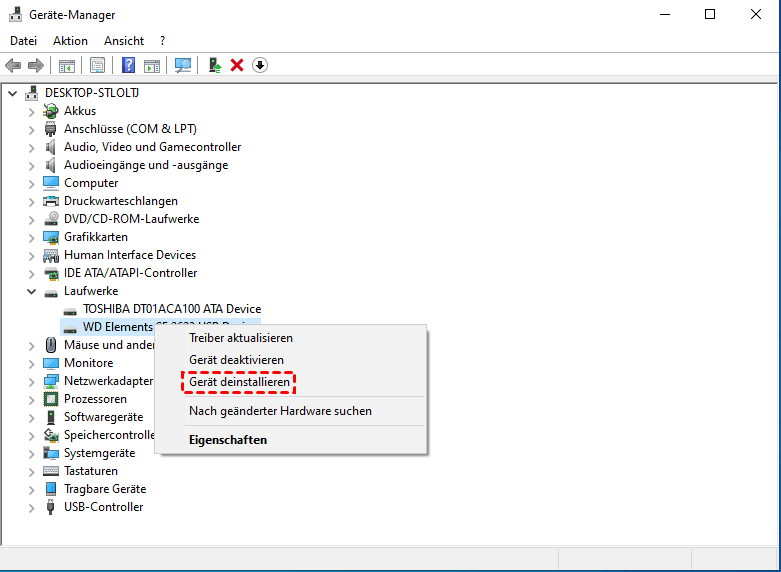The image size is (781, 572).
Task: Select the Druckwarteschlangen label
Action: click(x=121, y=201)
